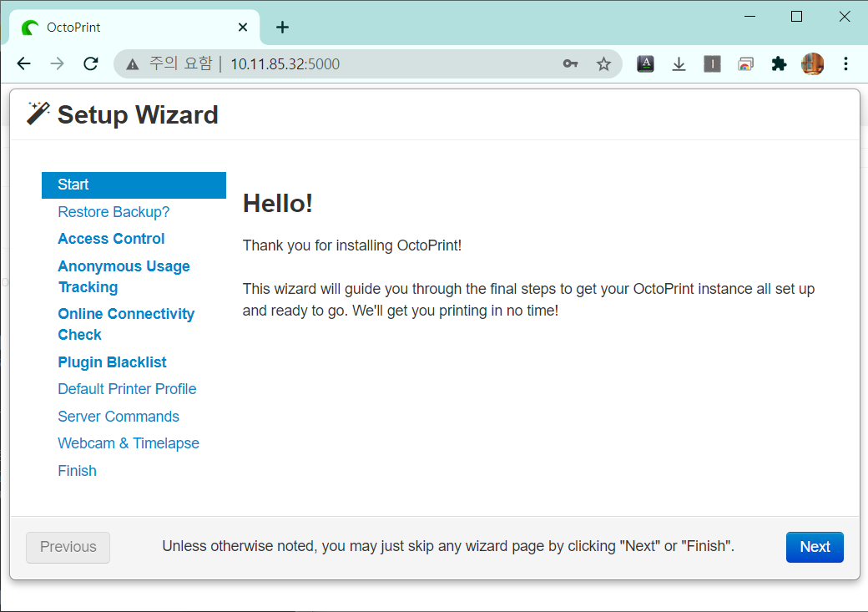Open the cast/screen rainbow extension icon

(x=745, y=64)
